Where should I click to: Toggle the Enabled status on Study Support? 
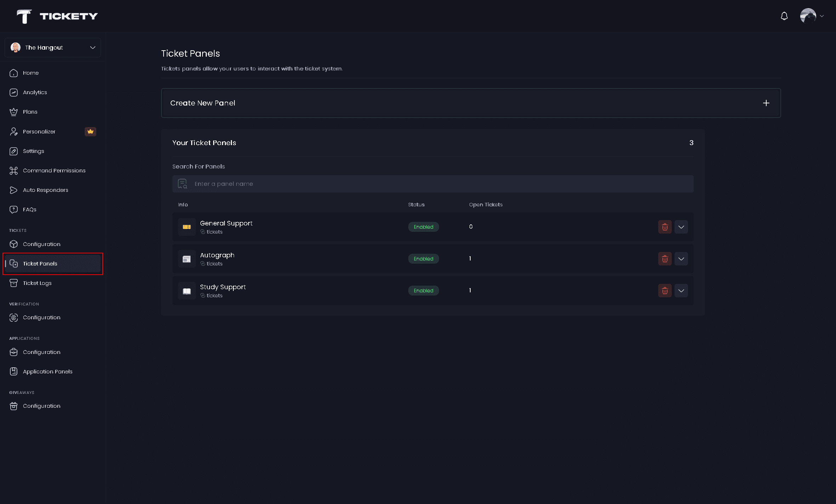pyautogui.click(x=423, y=290)
